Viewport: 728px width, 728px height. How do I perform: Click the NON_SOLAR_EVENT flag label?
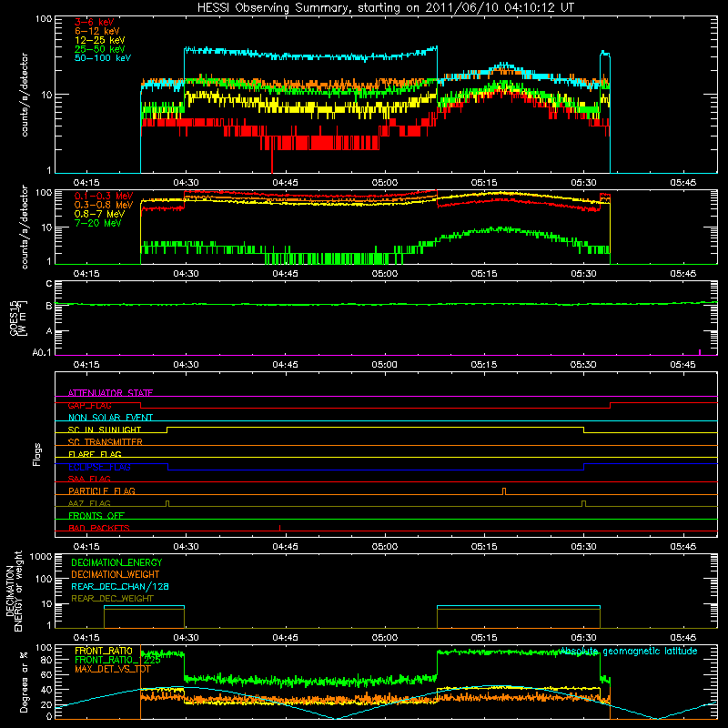click(x=110, y=418)
